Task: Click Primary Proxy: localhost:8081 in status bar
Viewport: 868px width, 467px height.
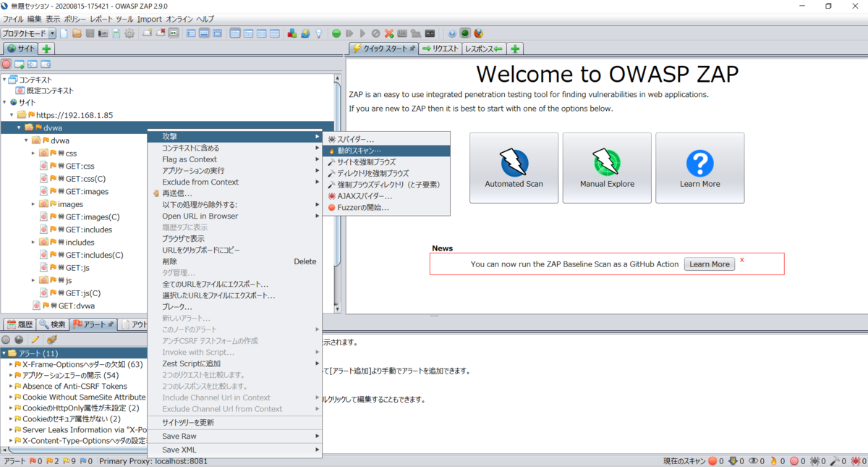Action: [x=153, y=460]
